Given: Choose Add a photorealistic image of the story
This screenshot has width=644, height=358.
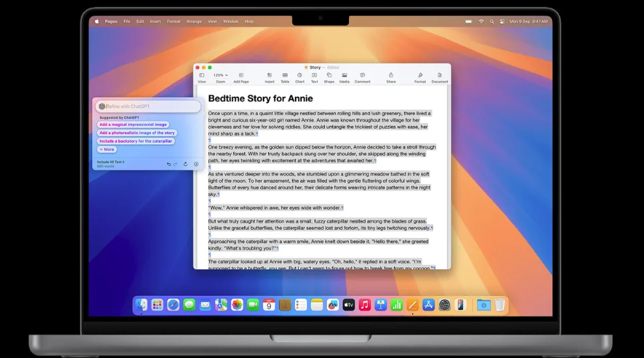Looking at the screenshot, I should coord(137,133).
